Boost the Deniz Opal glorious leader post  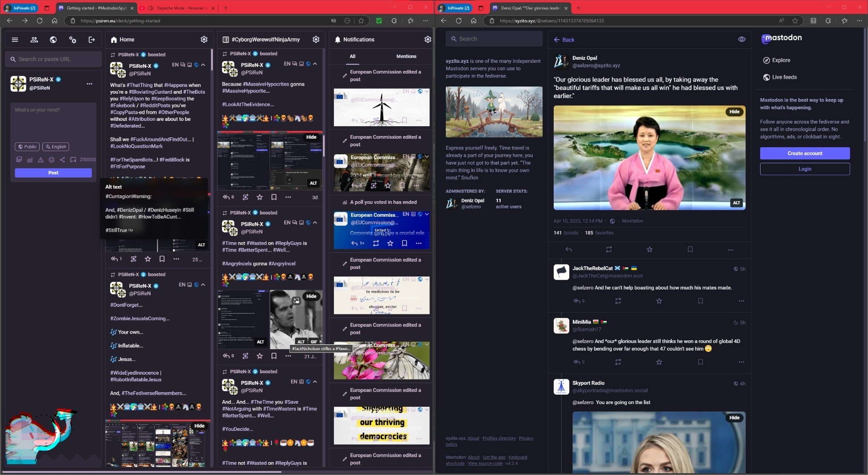(609, 250)
